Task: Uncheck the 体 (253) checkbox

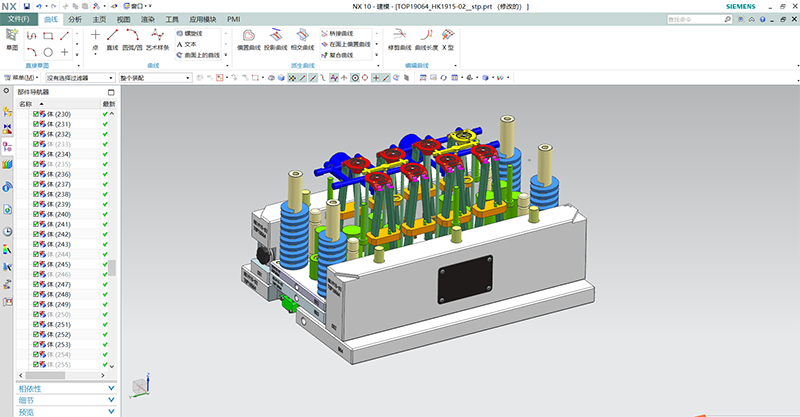Action: (36, 345)
